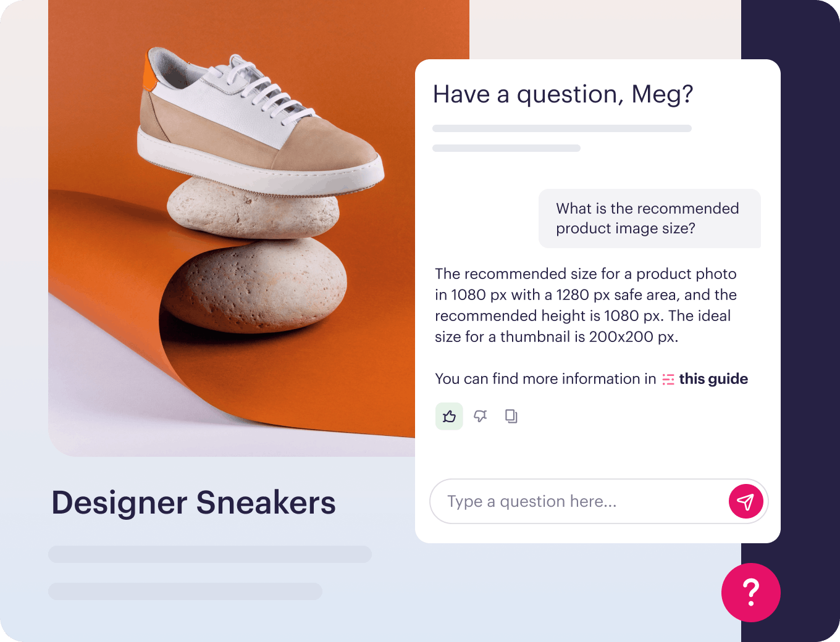840x642 pixels.
Task: Click the thumbs up feedback icon
Action: click(449, 416)
